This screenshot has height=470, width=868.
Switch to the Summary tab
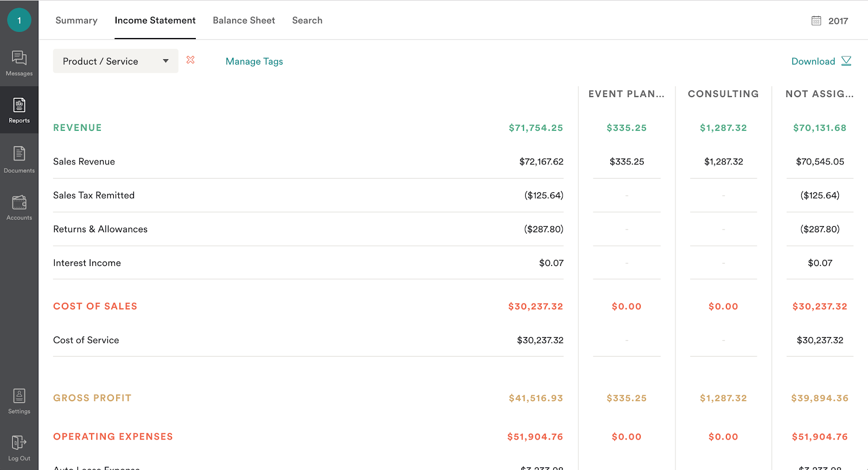tap(76, 20)
